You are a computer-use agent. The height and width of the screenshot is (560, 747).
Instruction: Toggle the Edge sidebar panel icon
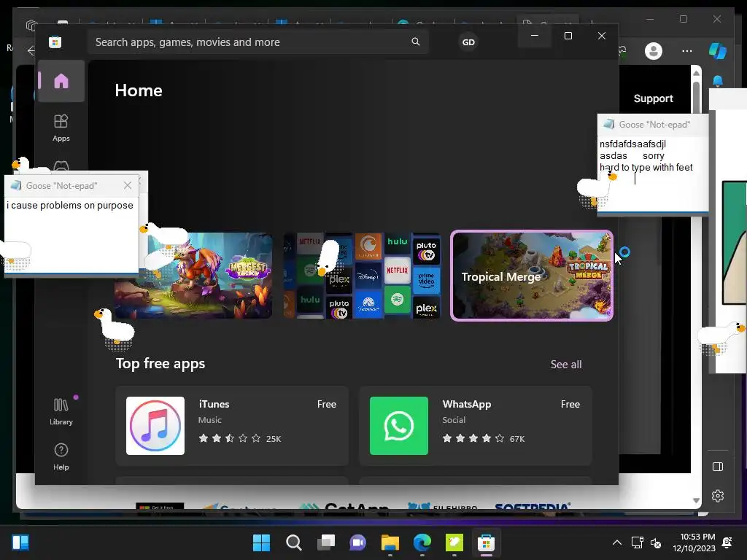718,467
